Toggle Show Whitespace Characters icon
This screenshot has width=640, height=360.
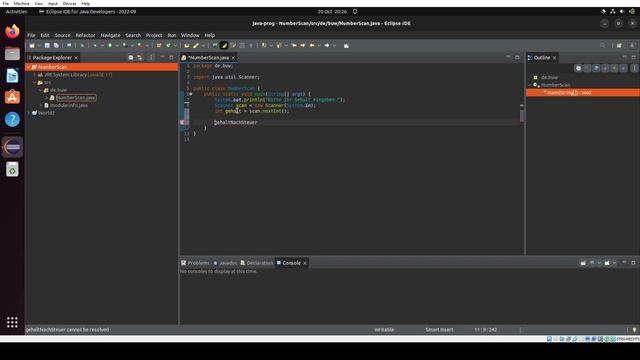click(x=251, y=46)
